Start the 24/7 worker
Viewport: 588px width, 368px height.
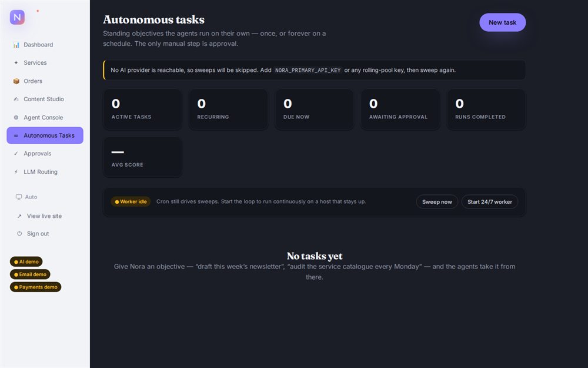pos(490,201)
